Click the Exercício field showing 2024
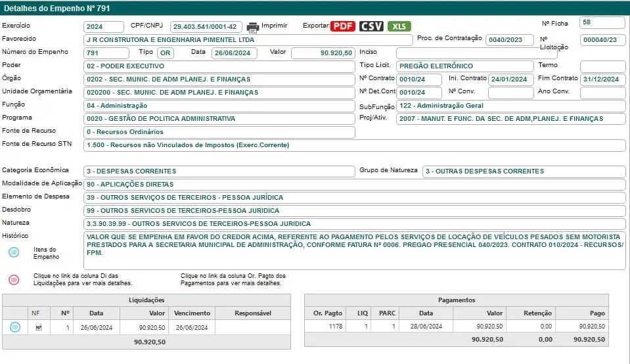The image size is (630, 364). [104, 26]
